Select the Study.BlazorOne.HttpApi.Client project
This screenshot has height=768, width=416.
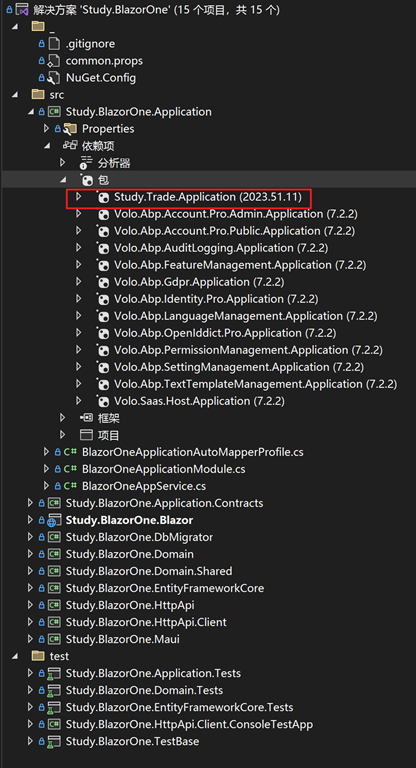(146, 623)
